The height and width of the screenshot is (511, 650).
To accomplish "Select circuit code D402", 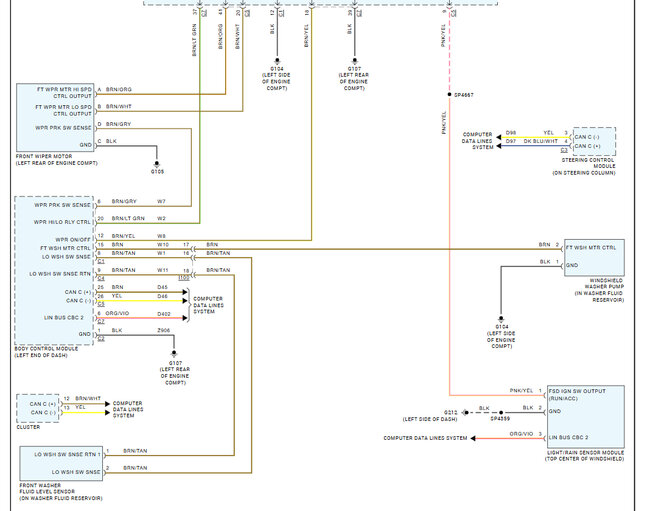I will (164, 314).
